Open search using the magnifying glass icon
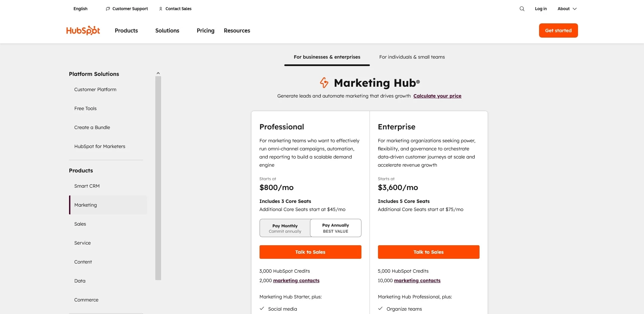Screen dimensions: 644x314 [521, 8]
